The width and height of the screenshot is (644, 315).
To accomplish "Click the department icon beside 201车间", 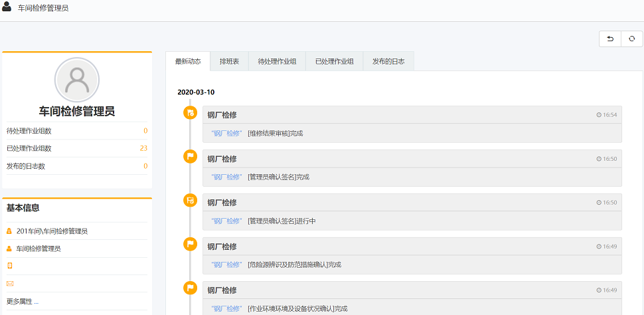I will pos(9,231).
